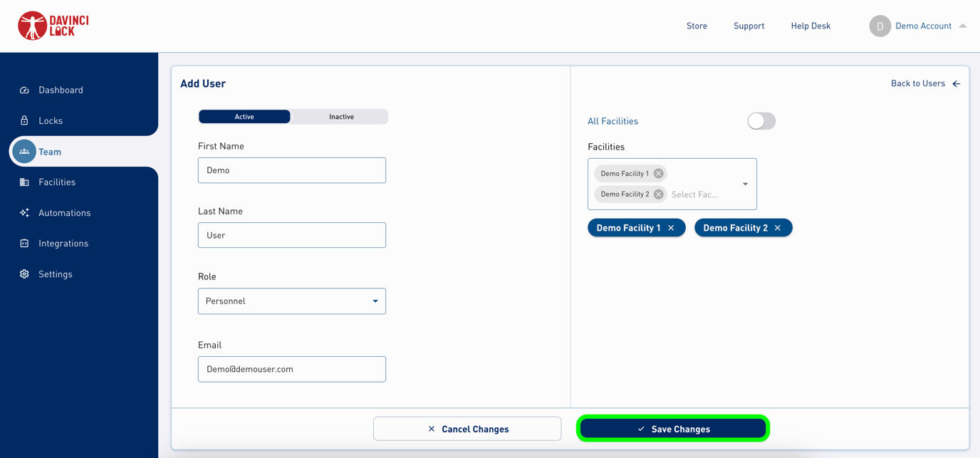This screenshot has height=458, width=980.
Task: Click the Email input field
Action: (x=291, y=369)
